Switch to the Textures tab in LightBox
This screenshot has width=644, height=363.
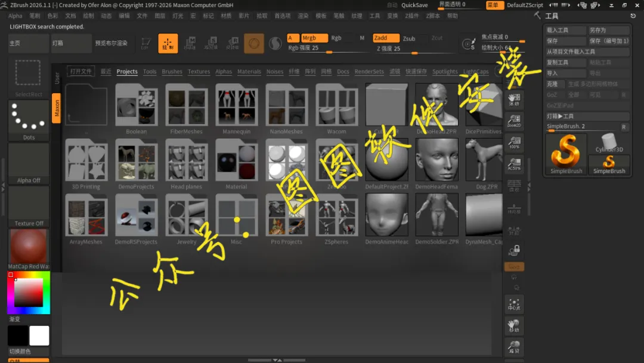(x=199, y=72)
